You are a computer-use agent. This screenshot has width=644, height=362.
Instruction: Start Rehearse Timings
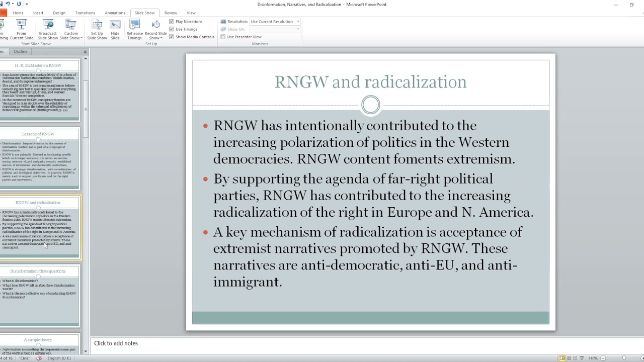point(134,30)
